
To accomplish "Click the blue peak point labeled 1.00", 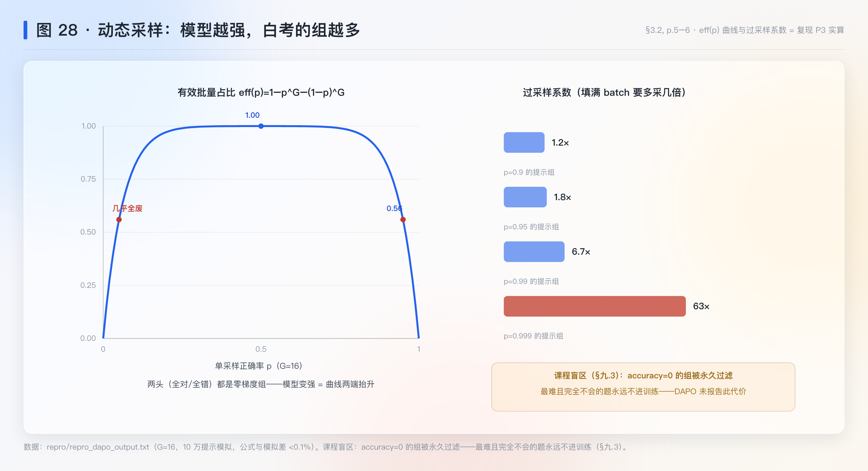I will (261, 126).
